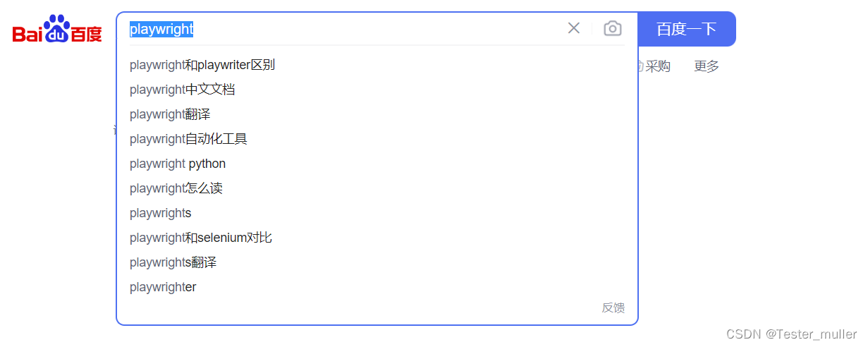Viewport: 868px width, 347px height.
Task: Select suggestion playwright中文文档
Action: click(x=183, y=90)
